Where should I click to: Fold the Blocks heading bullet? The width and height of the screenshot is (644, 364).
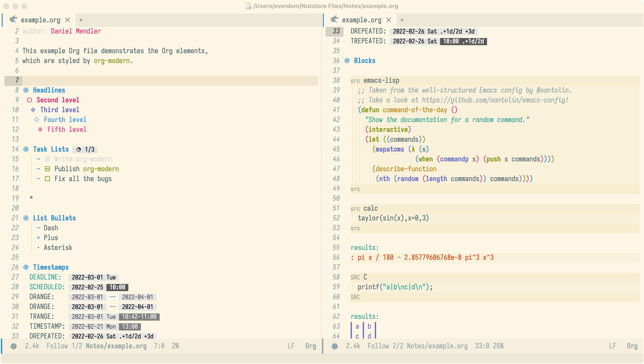click(347, 61)
